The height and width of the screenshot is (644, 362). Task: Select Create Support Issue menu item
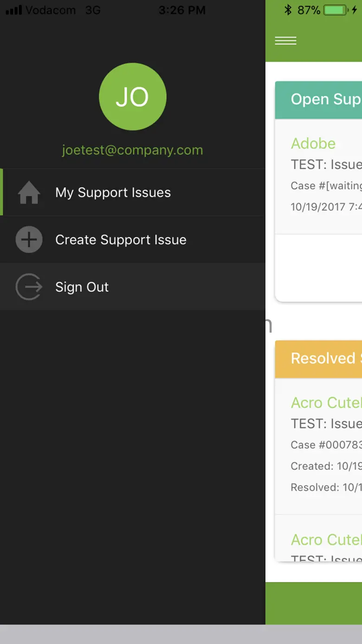pyautogui.click(x=121, y=240)
